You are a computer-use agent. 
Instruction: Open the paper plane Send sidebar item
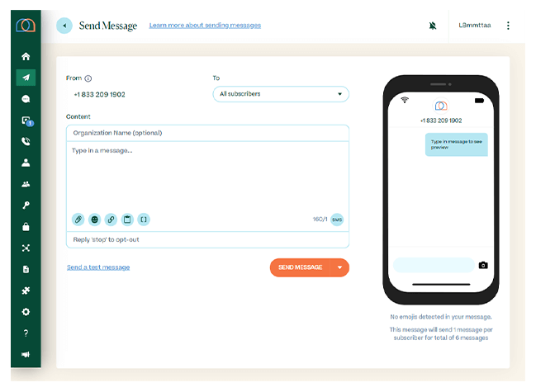click(26, 78)
